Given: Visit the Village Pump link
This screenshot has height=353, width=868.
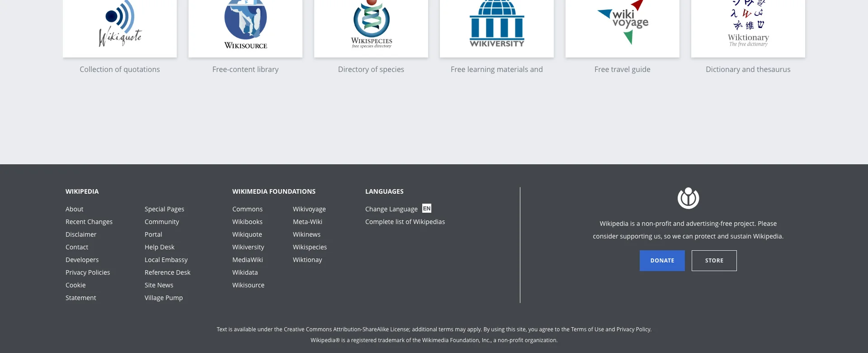Looking at the screenshot, I should [164, 298].
